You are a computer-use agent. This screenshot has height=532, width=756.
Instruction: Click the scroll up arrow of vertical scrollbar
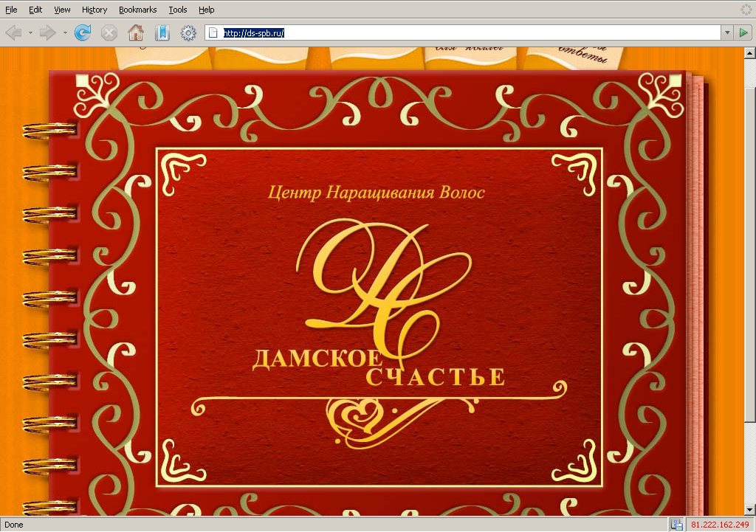[x=750, y=52]
